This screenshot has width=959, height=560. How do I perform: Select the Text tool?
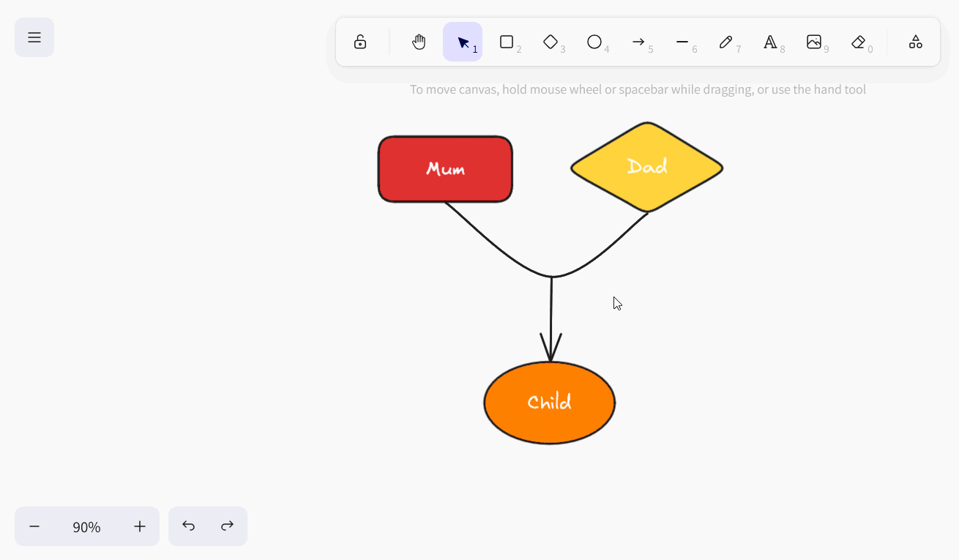coord(770,42)
